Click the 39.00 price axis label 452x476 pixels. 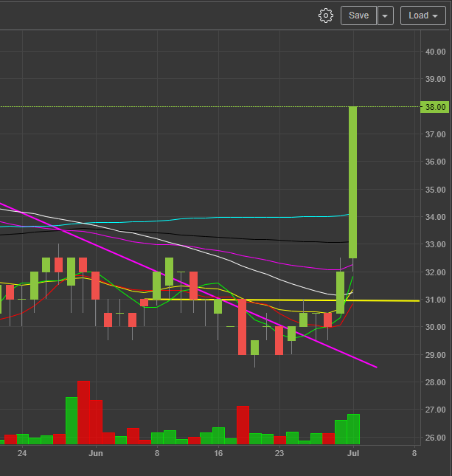click(435, 79)
